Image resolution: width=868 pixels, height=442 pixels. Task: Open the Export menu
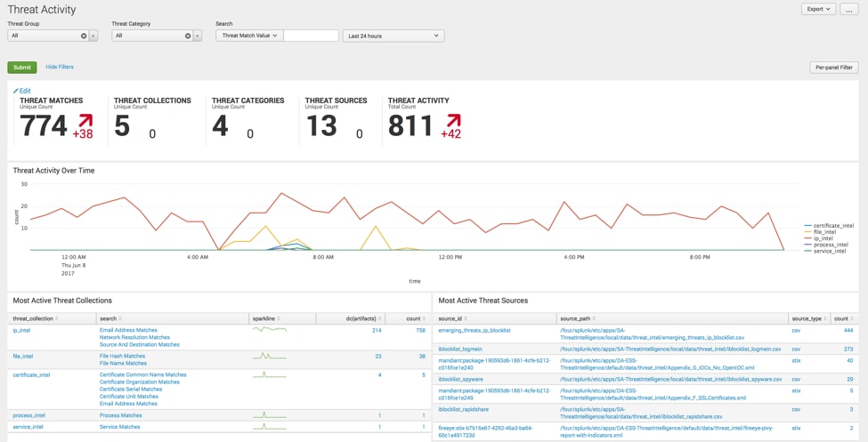(x=818, y=9)
